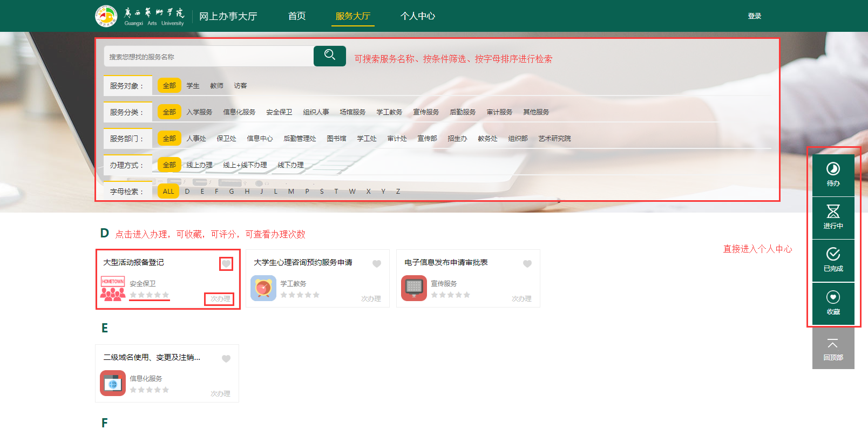This screenshot has width=868, height=436.
Task: Filter category by 信息化服务
Action: point(240,112)
